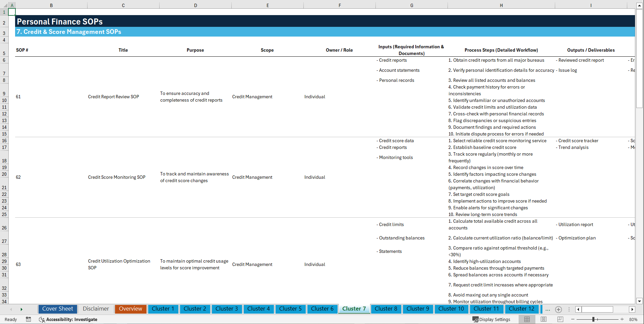Image resolution: width=644 pixels, height=324 pixels.
Task: Click the next-sheet navigation arrow
Action: coord(22,309)
